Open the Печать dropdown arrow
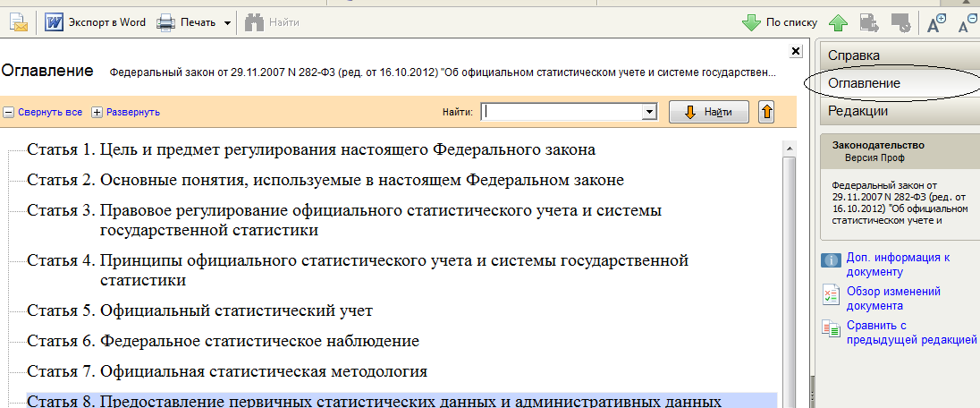 coord(227,23)
